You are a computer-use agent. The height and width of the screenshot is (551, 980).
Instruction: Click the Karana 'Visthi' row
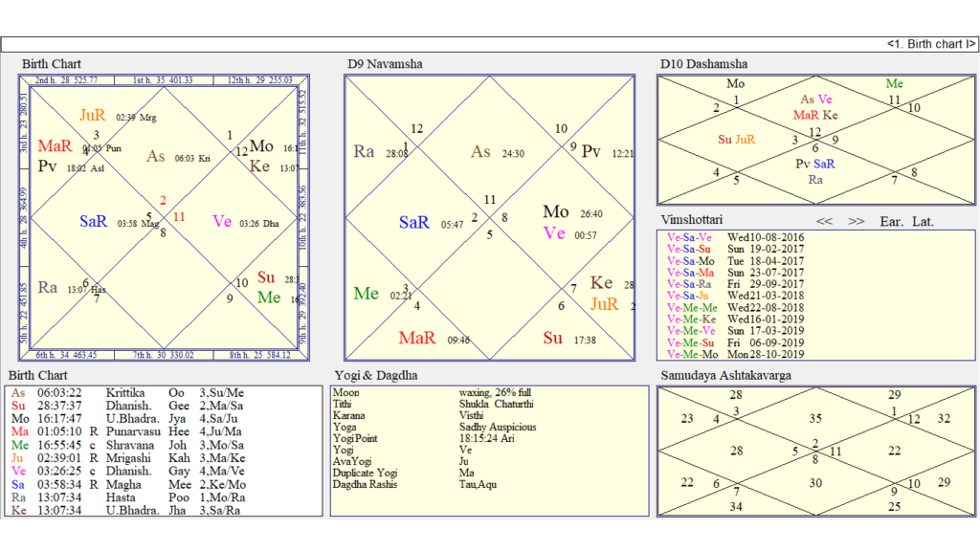click(408, 415)
